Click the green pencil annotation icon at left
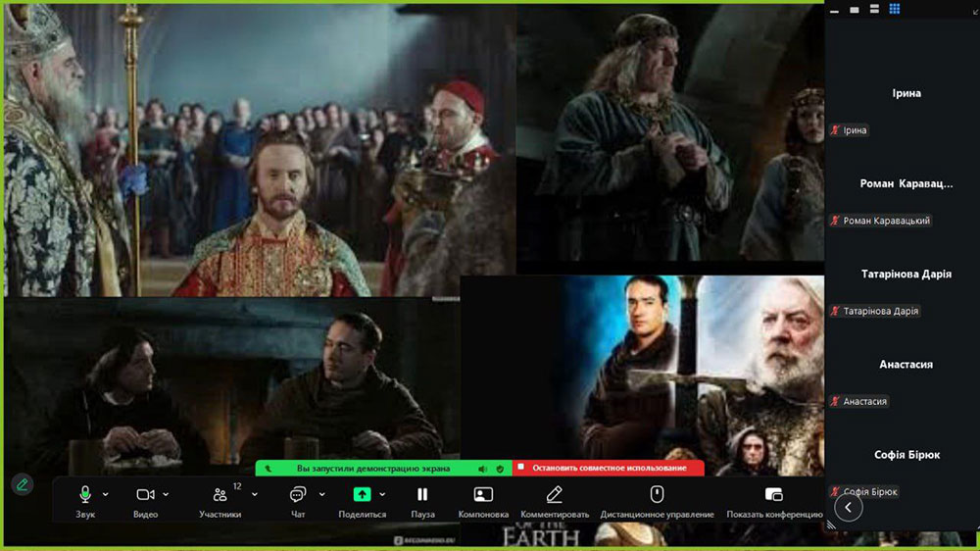 tap(22, 484)
